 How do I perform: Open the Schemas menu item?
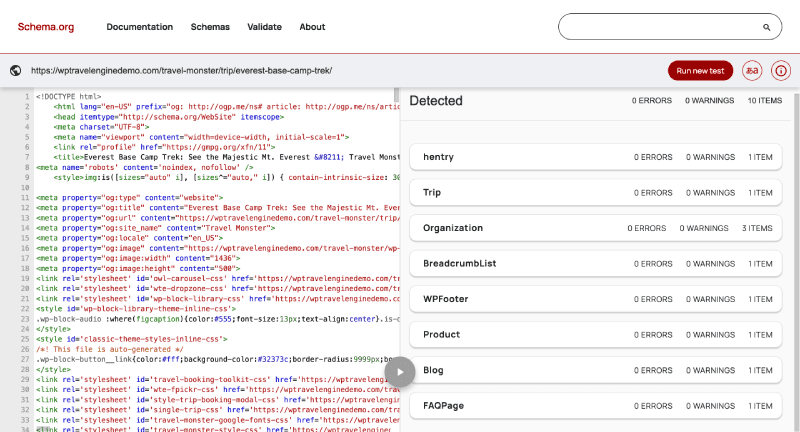[x=210, y=27]
